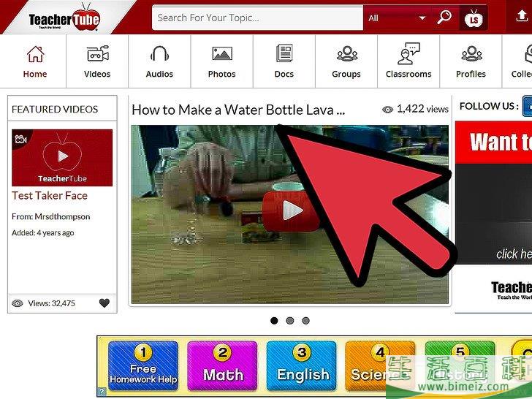The width and height of the screenshot is (532, 399).
Task: Click the Profiles people icon
Action: point(471,53)
